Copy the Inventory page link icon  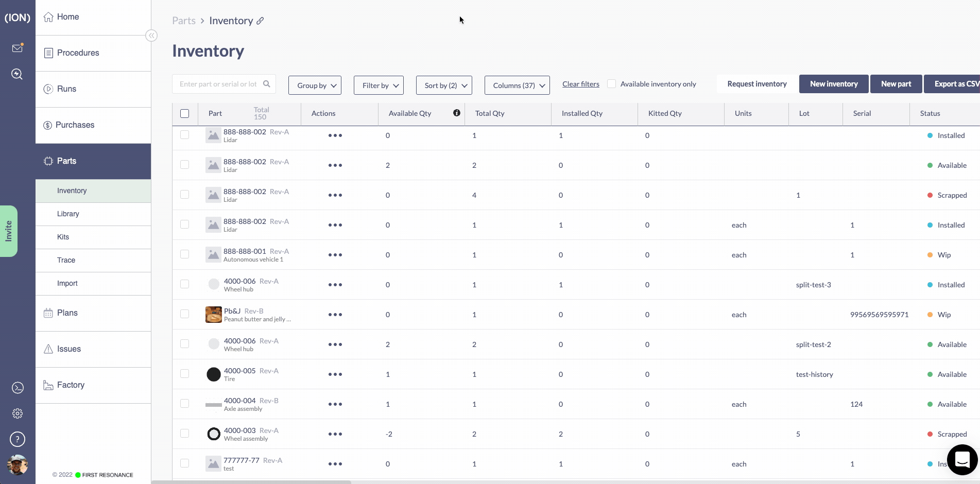261,21
